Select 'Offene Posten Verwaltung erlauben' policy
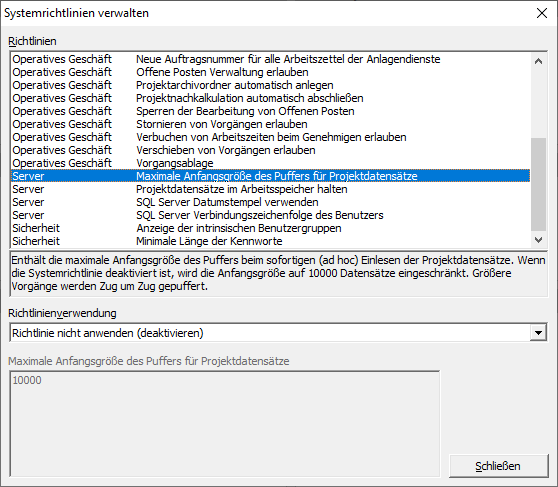 click(x=270, y=72)
